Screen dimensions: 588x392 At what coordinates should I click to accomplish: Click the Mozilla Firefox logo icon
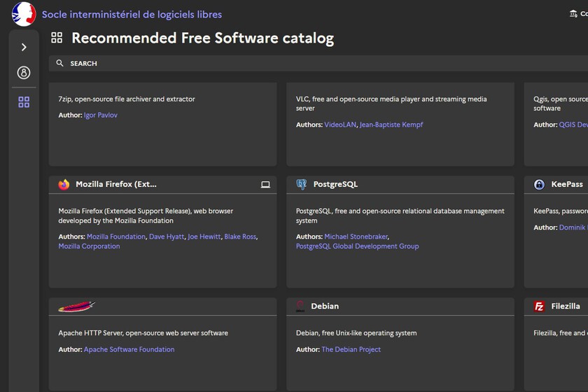tap(64, 185)
